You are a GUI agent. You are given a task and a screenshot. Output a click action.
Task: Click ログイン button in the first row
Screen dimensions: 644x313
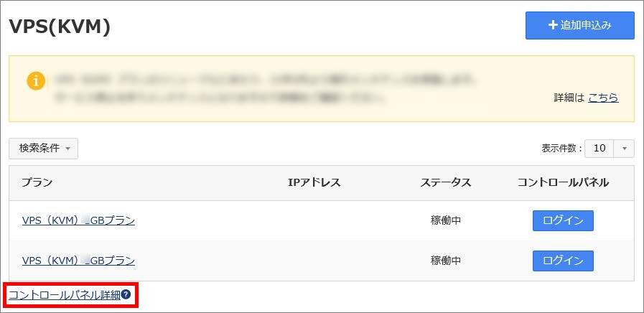[x=563, y=220]
